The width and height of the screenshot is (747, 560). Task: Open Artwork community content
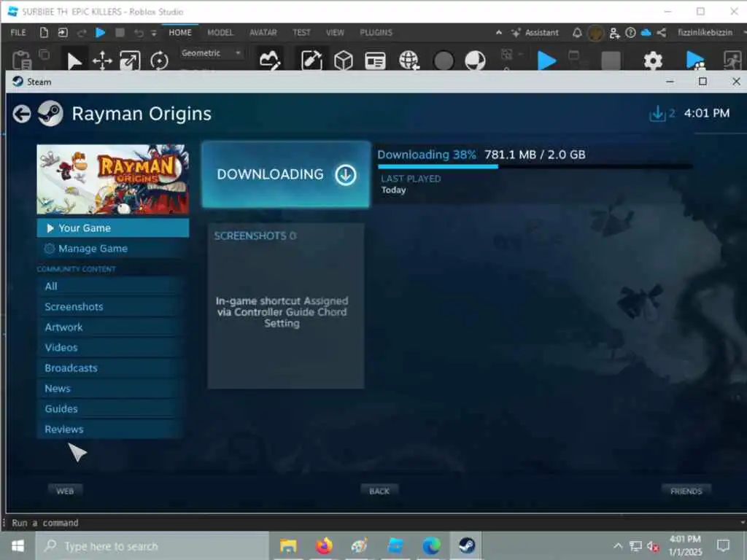click(111, 327)
